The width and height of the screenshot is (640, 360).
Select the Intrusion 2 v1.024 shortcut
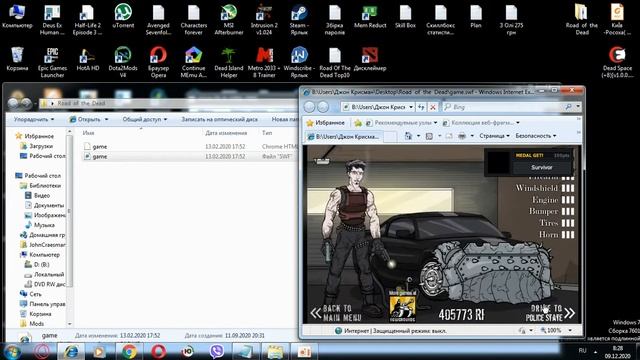pyautogui.click(x=264, y=20)
